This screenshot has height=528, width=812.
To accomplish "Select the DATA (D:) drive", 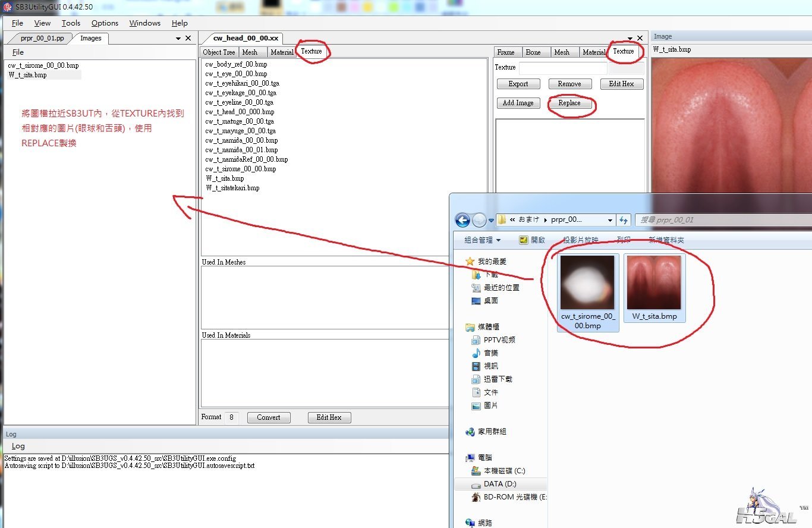I will pyautogui.click(x=499, y=484).
